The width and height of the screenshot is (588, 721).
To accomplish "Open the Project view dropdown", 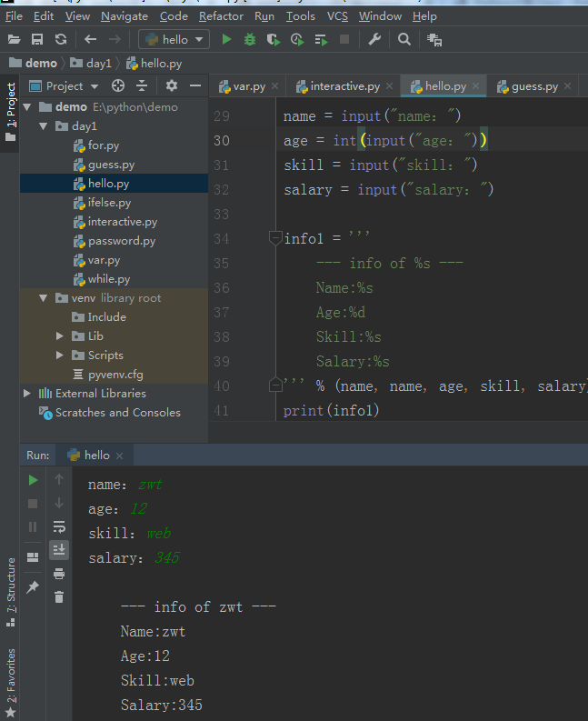I will 64,86.
